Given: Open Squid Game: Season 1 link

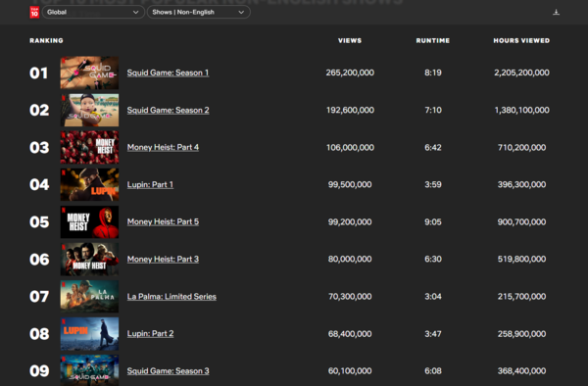Looking at the screenshot, I should [x=168, y=72].
